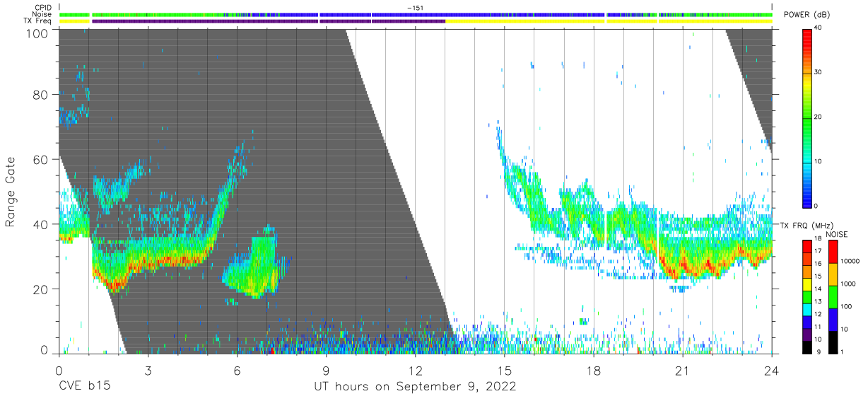Pick the green middle of the power colorbar

click(x=807, y=117)
